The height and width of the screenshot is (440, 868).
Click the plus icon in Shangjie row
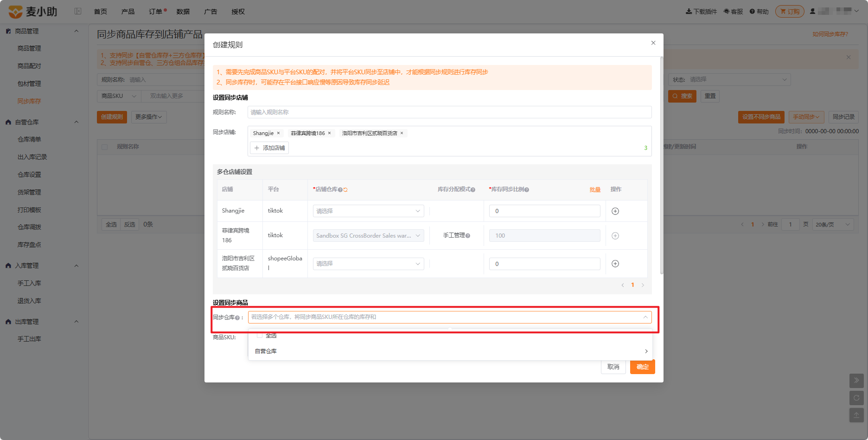[x=615, y=211]
